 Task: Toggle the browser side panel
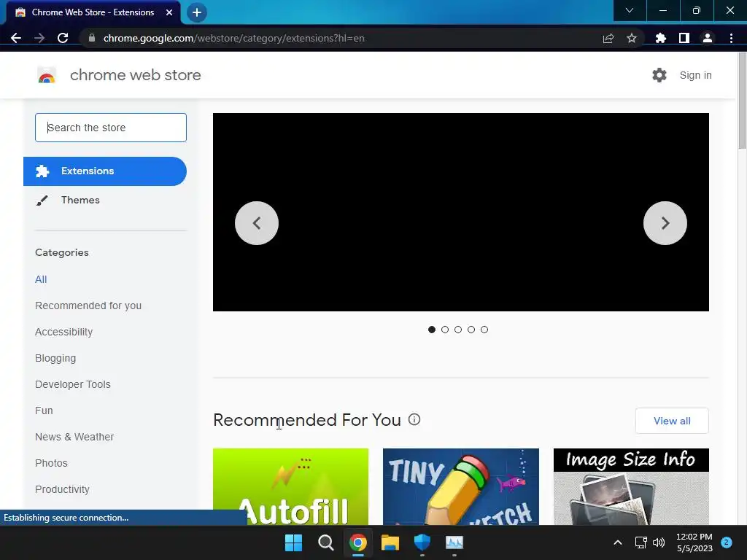(x=684, y=38)
